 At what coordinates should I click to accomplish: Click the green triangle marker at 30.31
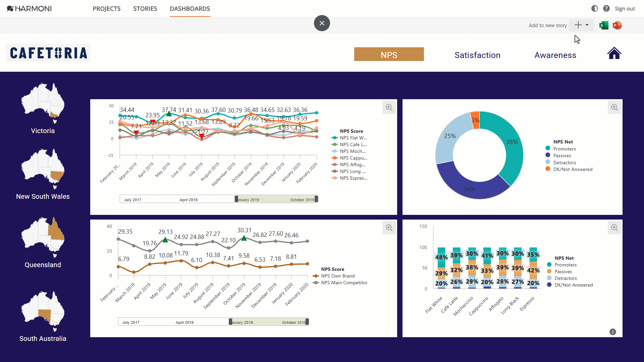244,238
